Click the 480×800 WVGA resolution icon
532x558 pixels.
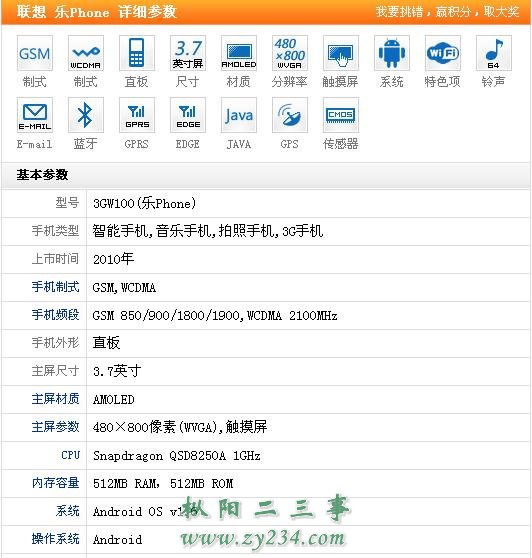pos(290,53)
